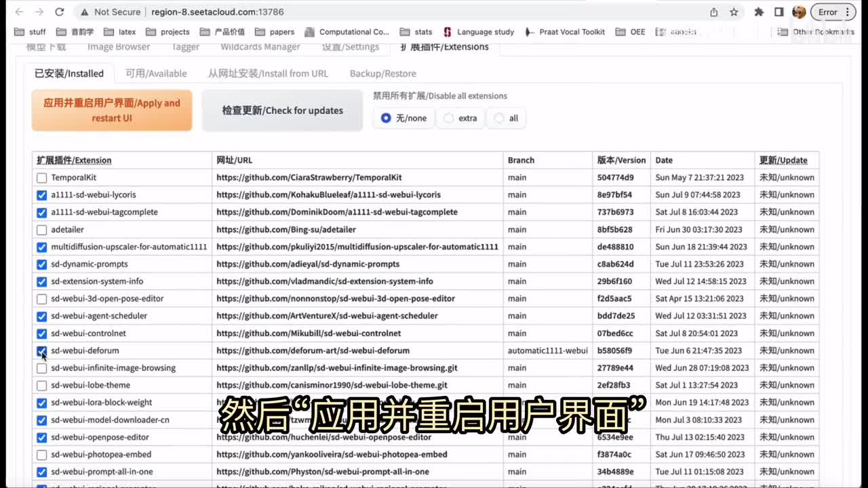The height and width of the screenshot is (488, 868).
Task: Toggle the browser side panel icon
Action: tap(779, 12)
